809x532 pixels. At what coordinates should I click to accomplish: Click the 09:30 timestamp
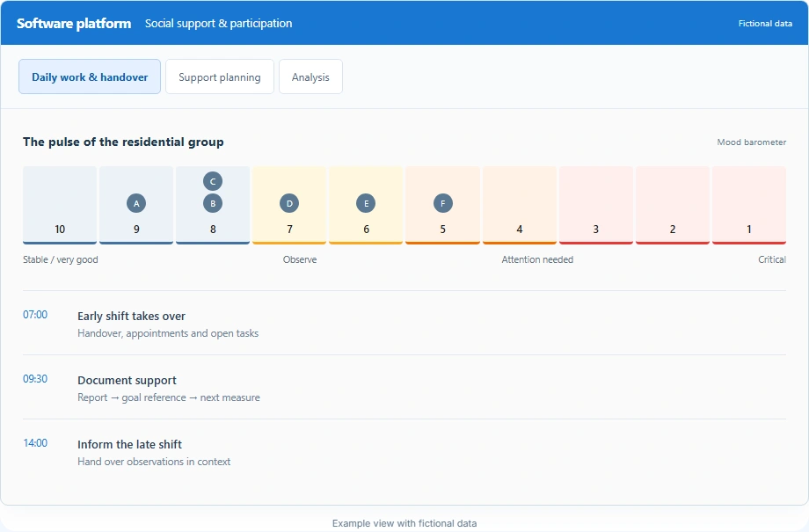point(35,379)
